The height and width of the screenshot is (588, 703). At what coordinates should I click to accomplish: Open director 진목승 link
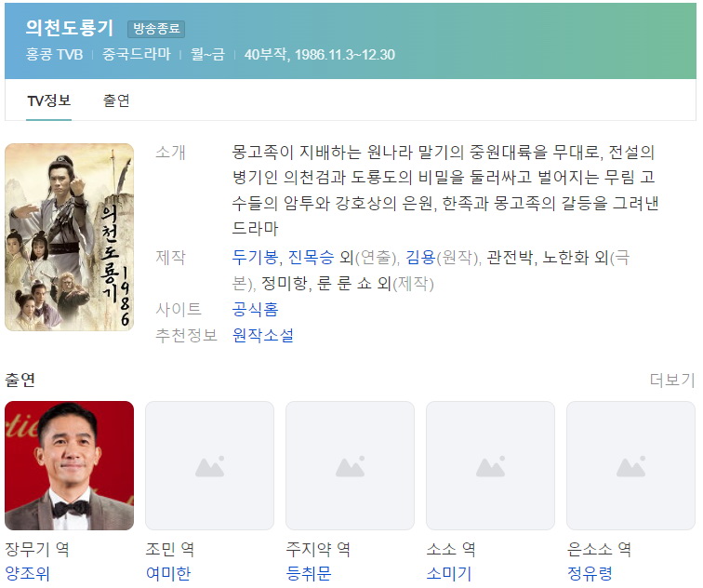tap(311, 257)
